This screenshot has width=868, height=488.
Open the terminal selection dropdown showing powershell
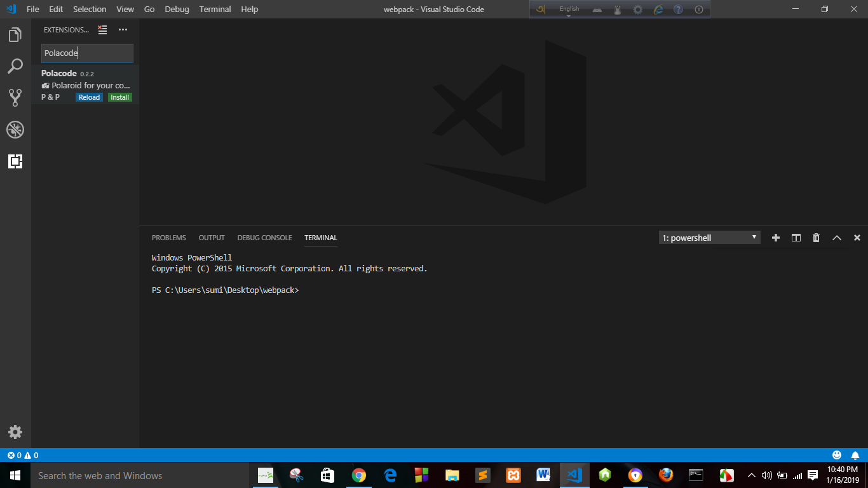coord(709,237)
